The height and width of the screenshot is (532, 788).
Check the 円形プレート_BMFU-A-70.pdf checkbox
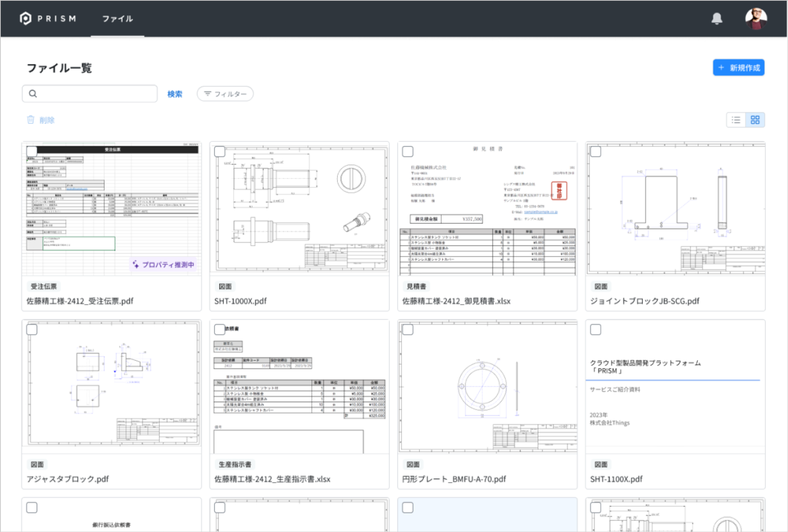click(x=408, y=330)
